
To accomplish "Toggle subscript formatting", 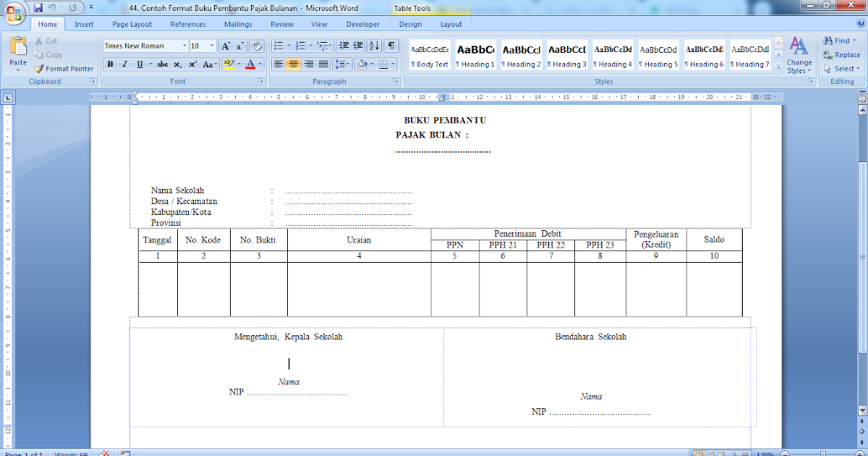I will pyautogui.click(x=178, y=64).
